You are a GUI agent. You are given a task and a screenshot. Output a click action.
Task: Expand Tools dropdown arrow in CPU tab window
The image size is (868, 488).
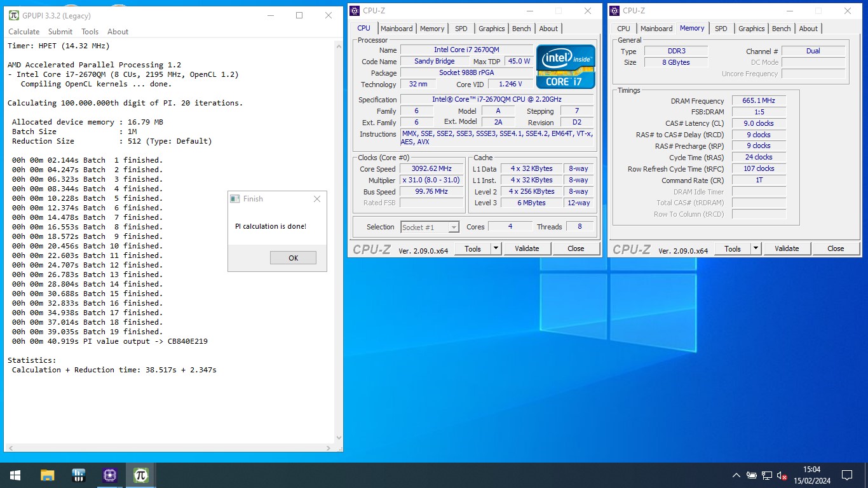pyautogui.click(x=496, y=248)
